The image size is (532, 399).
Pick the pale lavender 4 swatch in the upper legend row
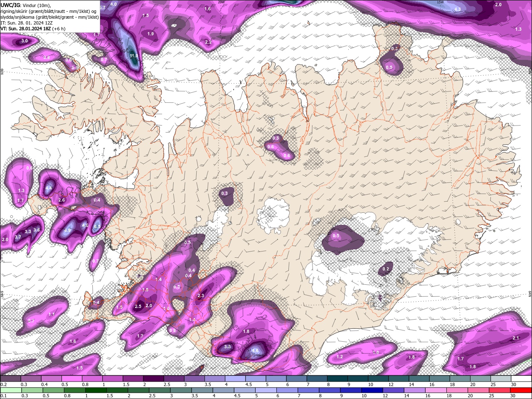(235, 379)
